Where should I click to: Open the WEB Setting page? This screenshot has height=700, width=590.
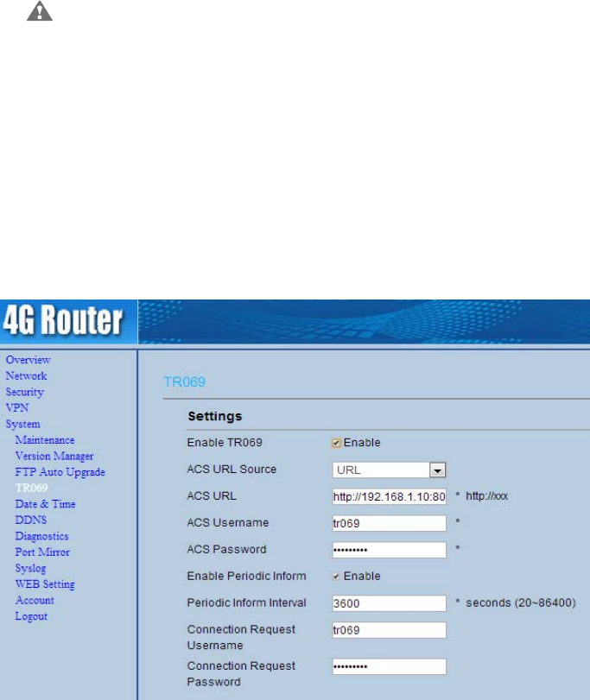tap(45, 584)
